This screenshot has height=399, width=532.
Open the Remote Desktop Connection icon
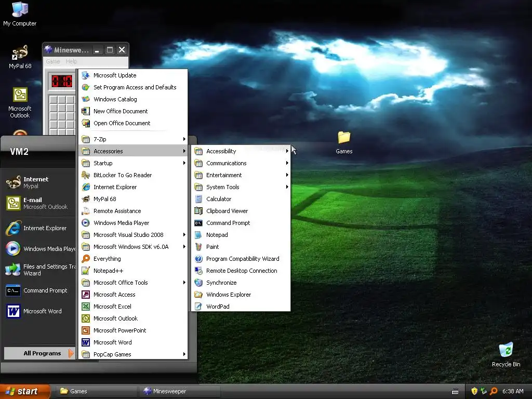pyautogui.click(x=198, y=271)
